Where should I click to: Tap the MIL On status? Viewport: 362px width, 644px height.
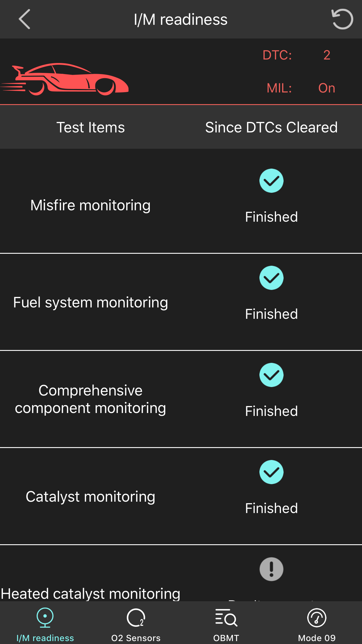point(326,88)
